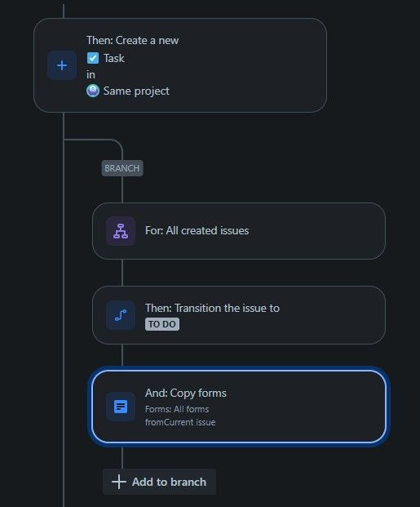Open the Create a new Task action
The height and width of the screenshot is (507, 420).
(180, 65)
